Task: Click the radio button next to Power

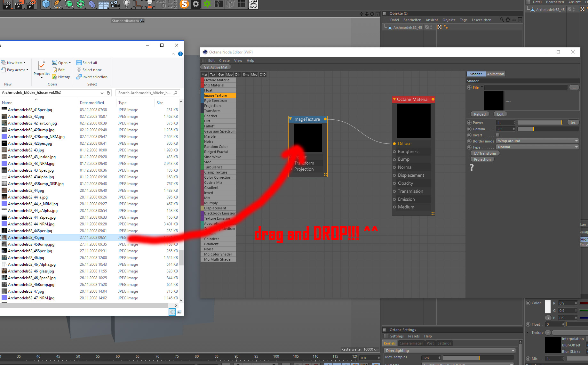Action: click(x=469, y=123)
